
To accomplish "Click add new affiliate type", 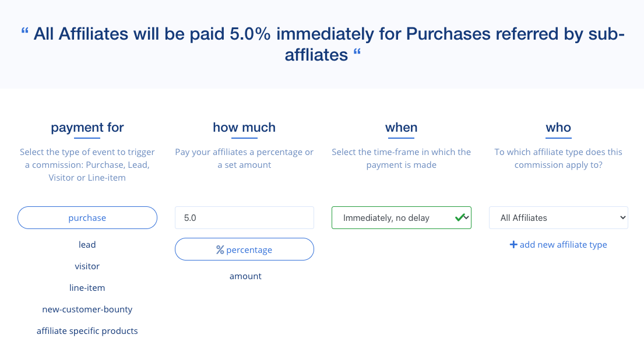I will (558, 244).
